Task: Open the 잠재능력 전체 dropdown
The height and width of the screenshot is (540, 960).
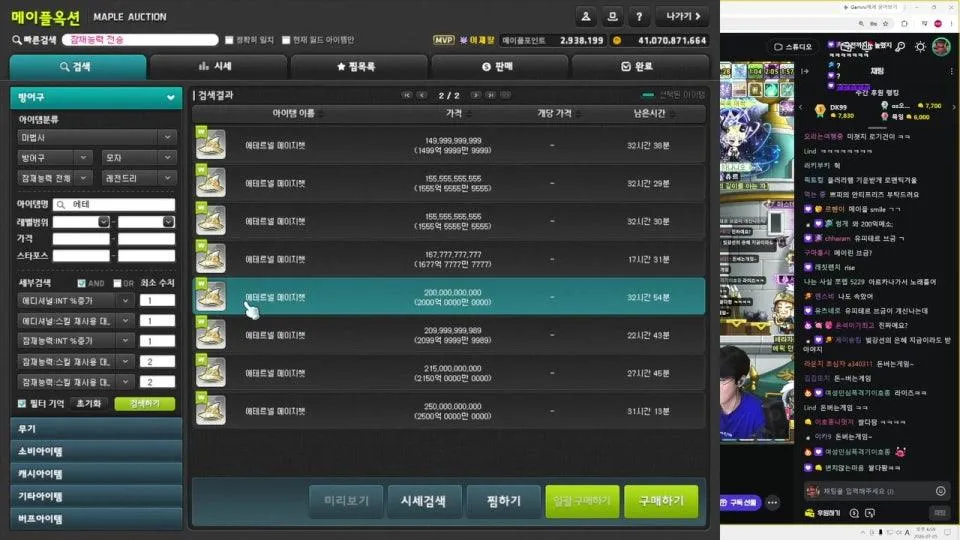Action: tap(54, 178)
